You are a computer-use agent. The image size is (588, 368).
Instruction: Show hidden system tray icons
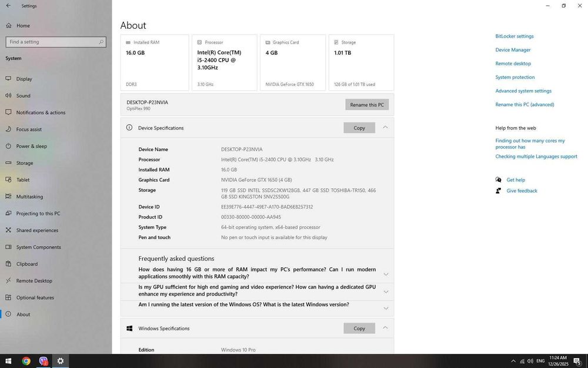pyautogui.click(x=513, y=362)
